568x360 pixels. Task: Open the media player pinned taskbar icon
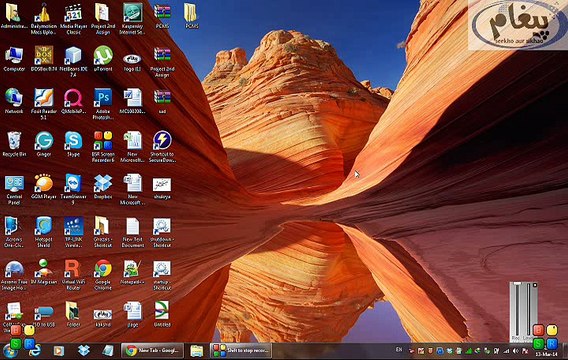pos(59,350)
